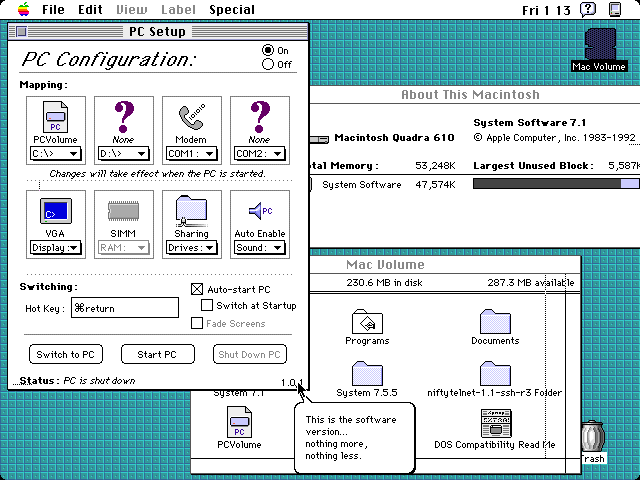
Task: Click the Quadra 610 computer icon
Action: [x=319, y=139]
